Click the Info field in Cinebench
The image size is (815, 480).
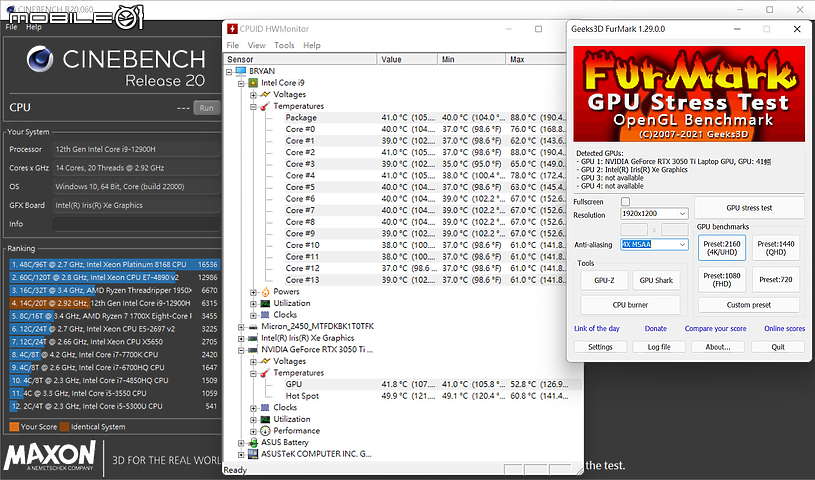click(136, 224)
